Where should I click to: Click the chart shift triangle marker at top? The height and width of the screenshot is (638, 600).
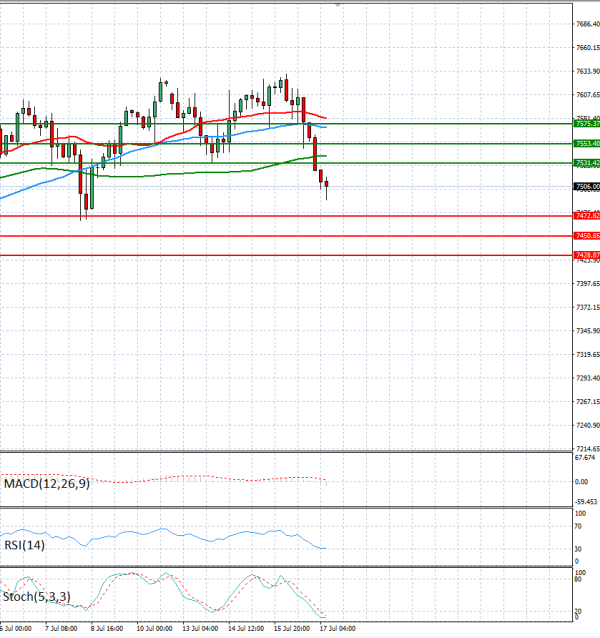tap(338, 4)
